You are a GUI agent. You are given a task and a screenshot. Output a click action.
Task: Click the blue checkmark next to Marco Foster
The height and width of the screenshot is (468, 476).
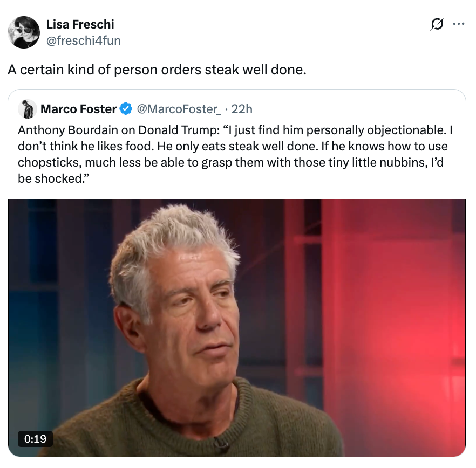123,109
